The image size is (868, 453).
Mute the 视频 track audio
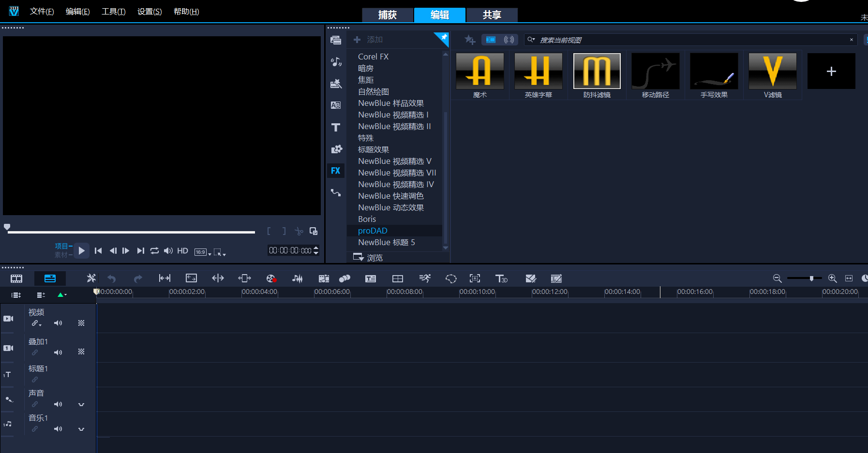58,323
